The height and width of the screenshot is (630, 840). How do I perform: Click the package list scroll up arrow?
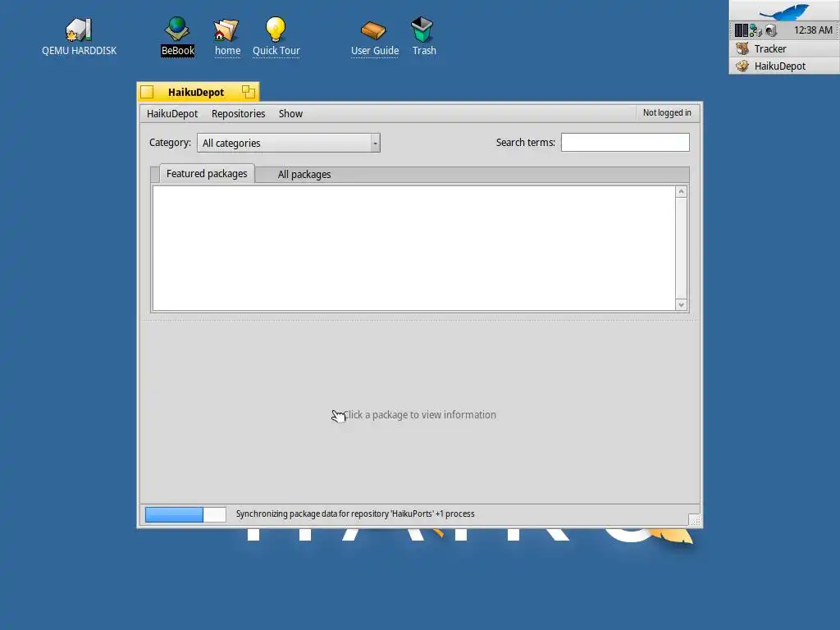(x=681, y=192)
